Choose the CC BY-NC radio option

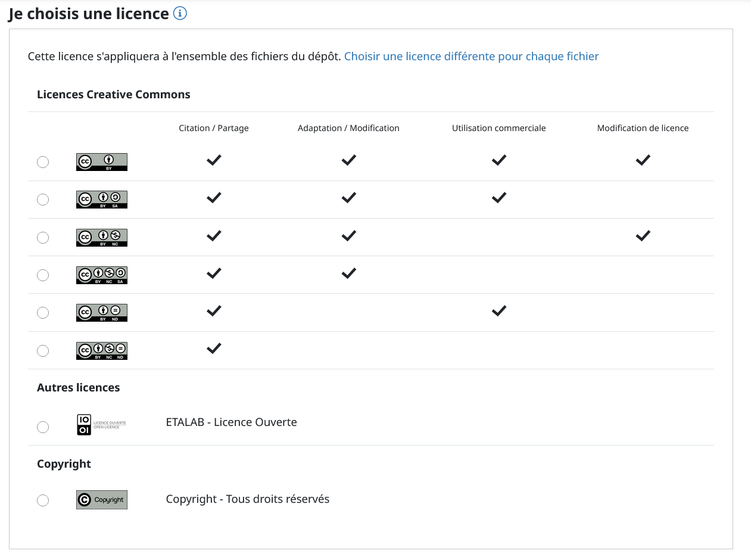(43, 238)
